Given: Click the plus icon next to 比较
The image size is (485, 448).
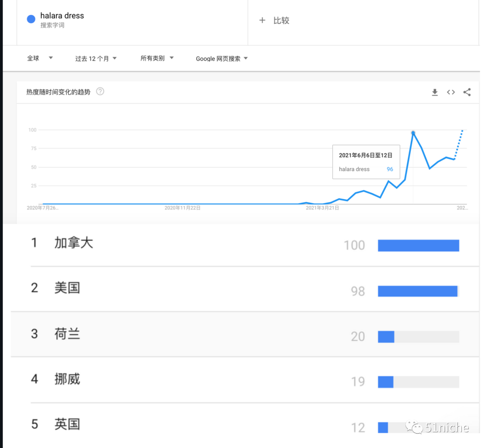Looking at the screenshot, I should 263,20.
